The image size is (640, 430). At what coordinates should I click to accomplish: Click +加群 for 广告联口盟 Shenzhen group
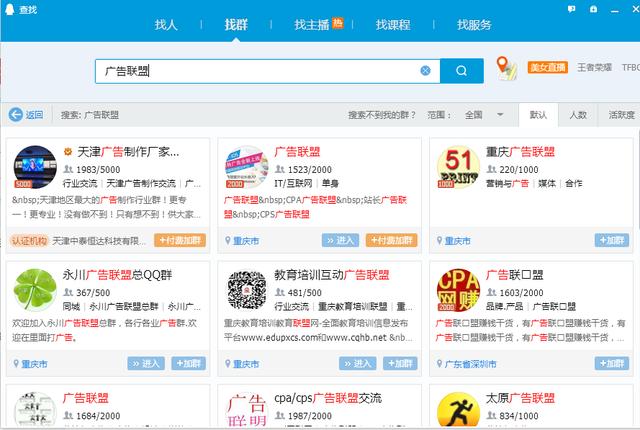[611, 364]
